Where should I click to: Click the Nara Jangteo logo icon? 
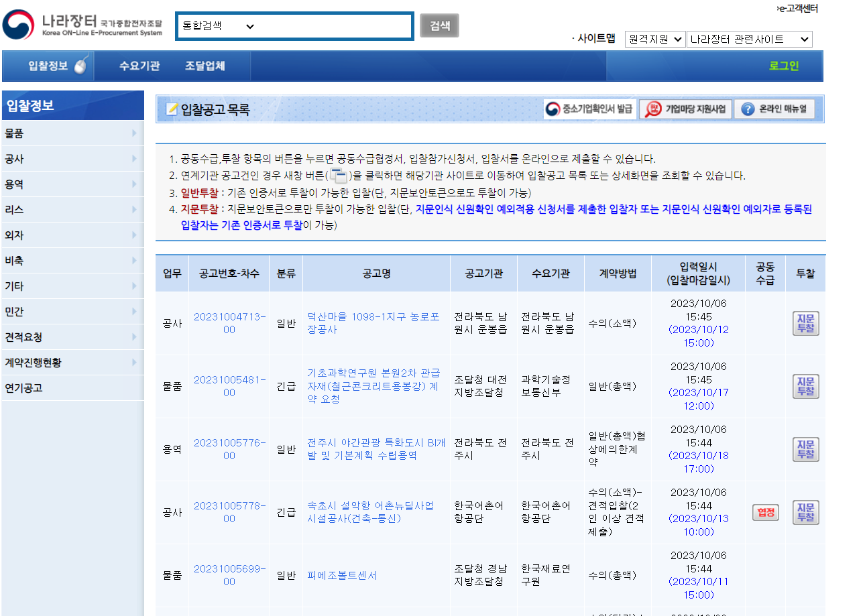pos(18,24)
